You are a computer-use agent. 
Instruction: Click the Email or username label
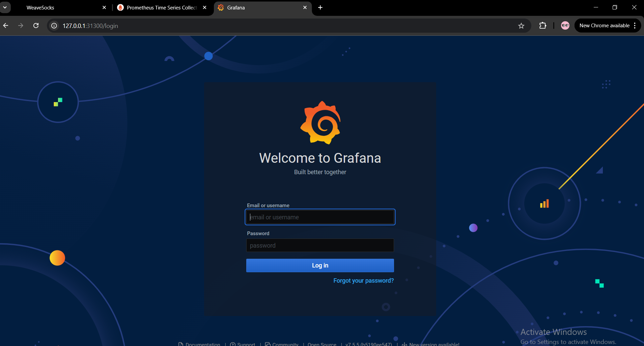[268, 206]
